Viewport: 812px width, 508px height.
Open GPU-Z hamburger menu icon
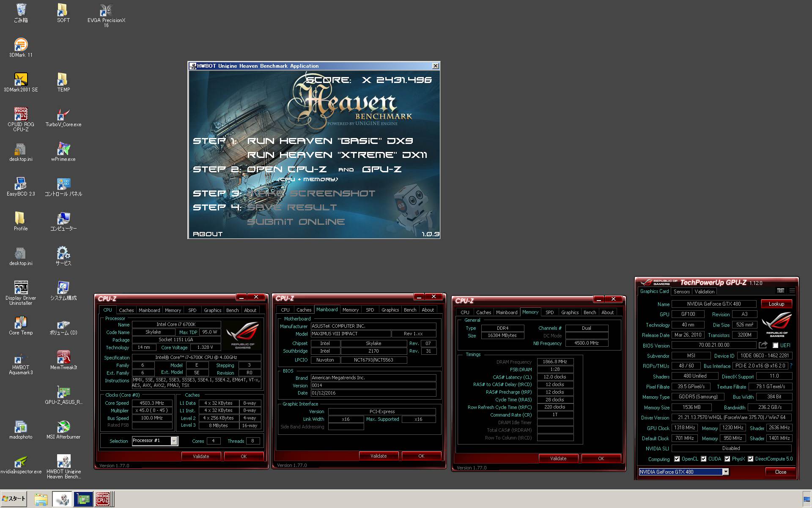[x=792, y=290]
